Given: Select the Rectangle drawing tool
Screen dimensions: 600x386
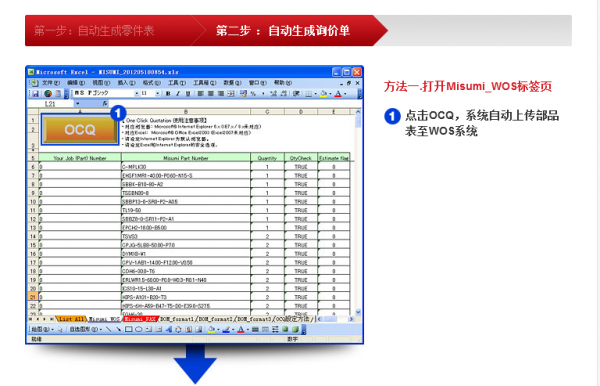Looking at the screenshot, I should 129,329.
